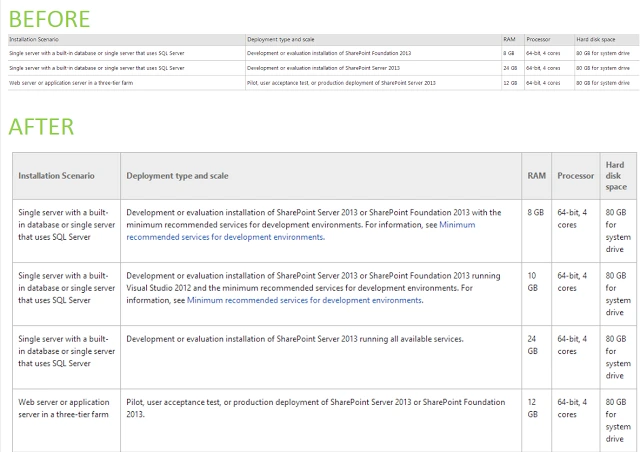The image size is (640, 452).
Task: Click the '12 GB' RAM value in the BEFORE table
Action: pyautogui.click(x=510, y=83)
